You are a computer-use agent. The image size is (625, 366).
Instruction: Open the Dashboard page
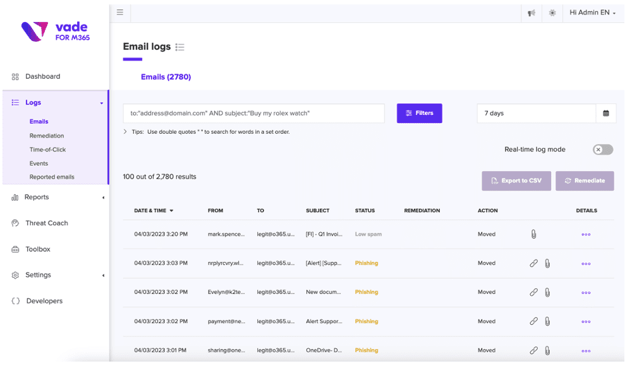pos(43,76)
